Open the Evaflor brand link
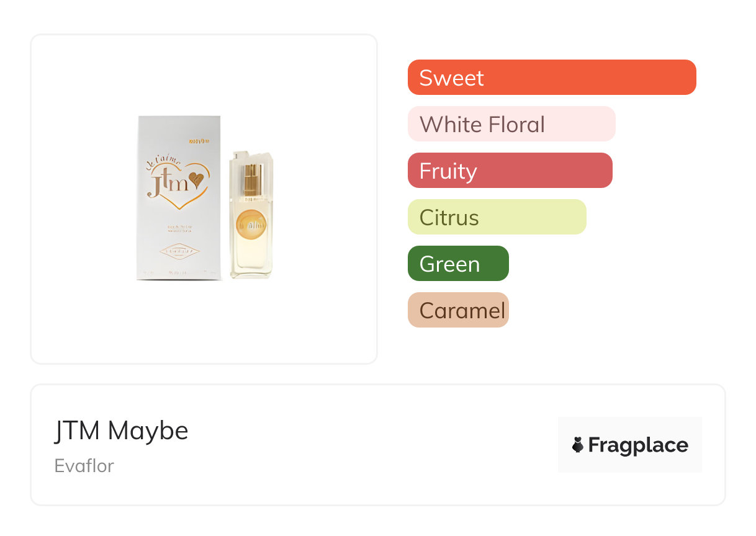The image size is (756, 536). click(x=84, y=466)
